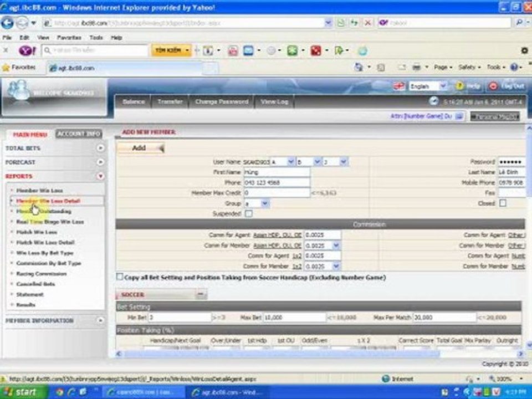This screenshot has width=532, height=399.
Task: Click the red dice toolbar icon
Action: tap(315, 51)
